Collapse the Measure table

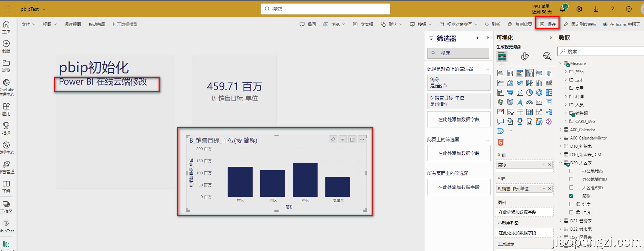pos(561,63)
